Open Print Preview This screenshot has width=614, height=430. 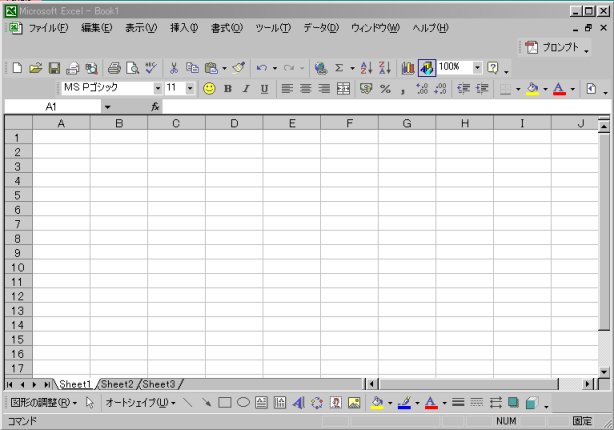click(133, 68)
